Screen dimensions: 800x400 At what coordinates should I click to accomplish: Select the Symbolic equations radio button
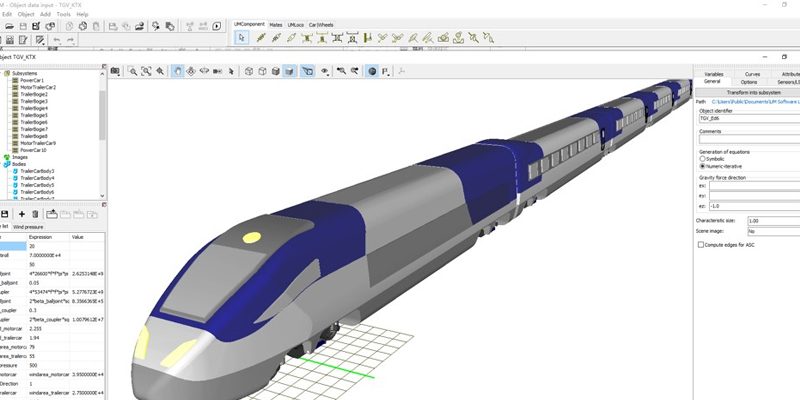(x=701, y=158)
